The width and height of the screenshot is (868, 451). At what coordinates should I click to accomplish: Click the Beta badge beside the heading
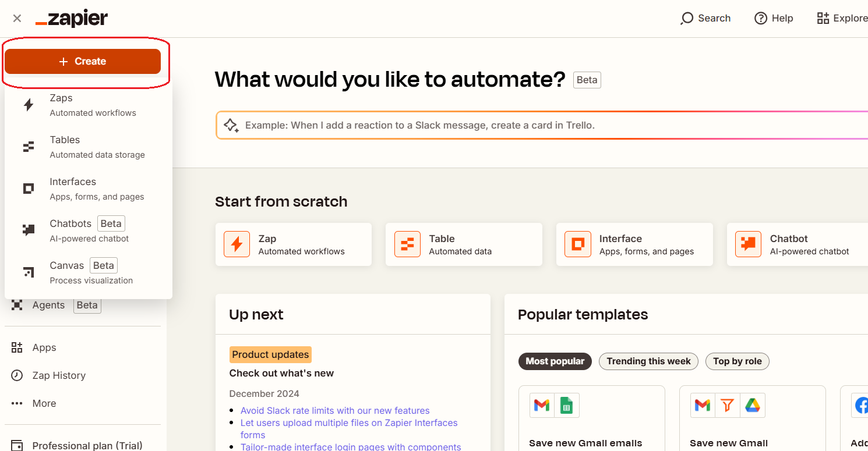587,80
